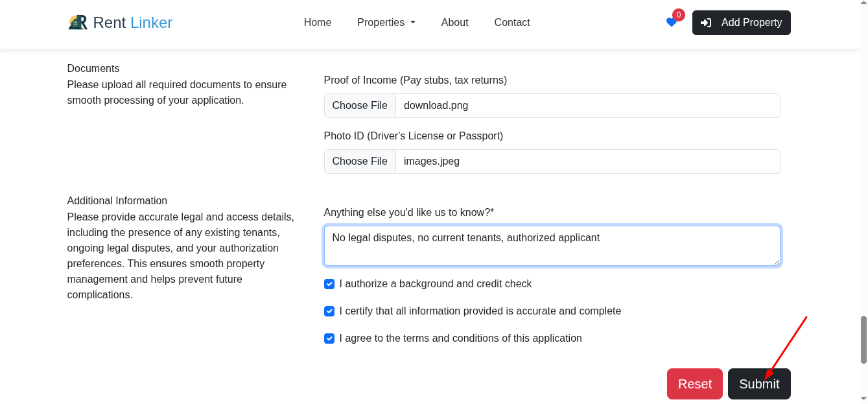
Task: Toggle the information accuracy certification checkbox
Action: pos(329,311)
